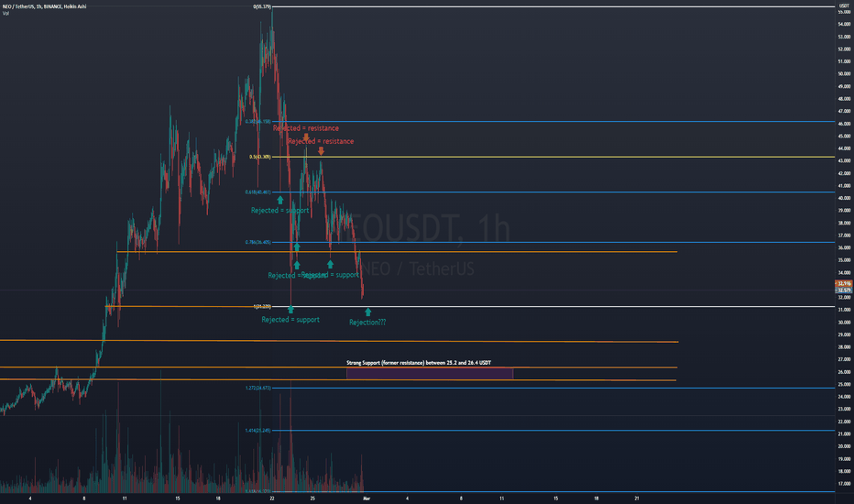Click the 50.000 price axis label
Viewport: 854px width, 504px height.
(x=845, y=73)
